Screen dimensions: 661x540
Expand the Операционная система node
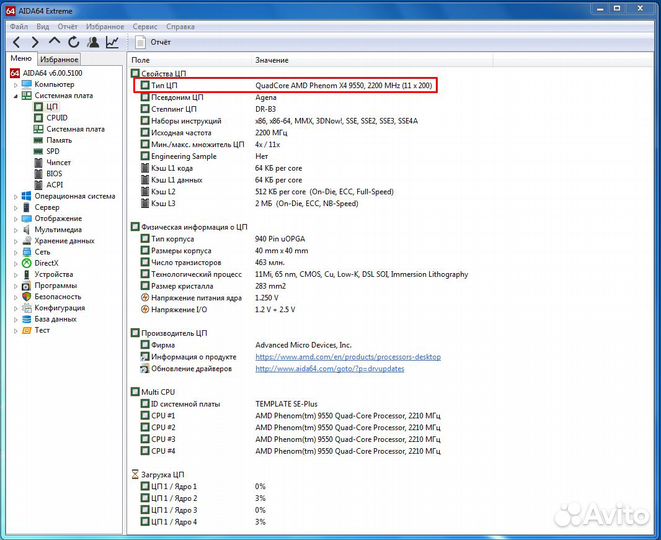(16, 196)
